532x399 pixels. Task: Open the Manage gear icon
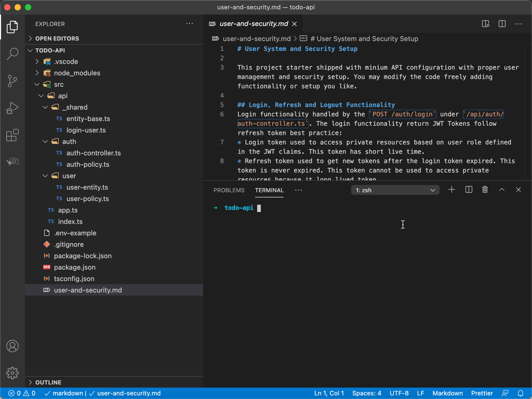coord(12,373)
